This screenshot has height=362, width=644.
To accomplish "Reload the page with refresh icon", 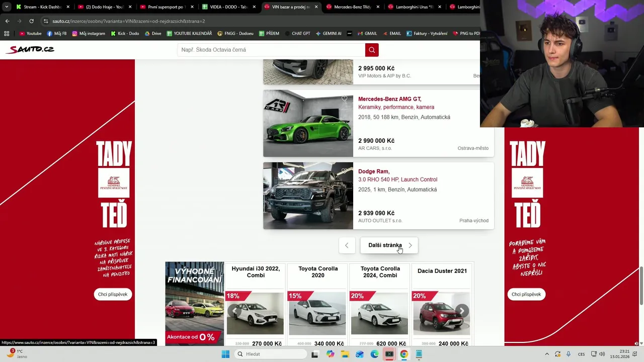I will (x=31, y=21).
